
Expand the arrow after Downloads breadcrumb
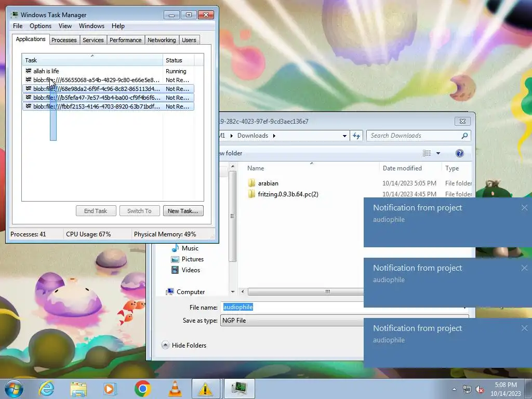pyautogui.click(x=274, y=136)
